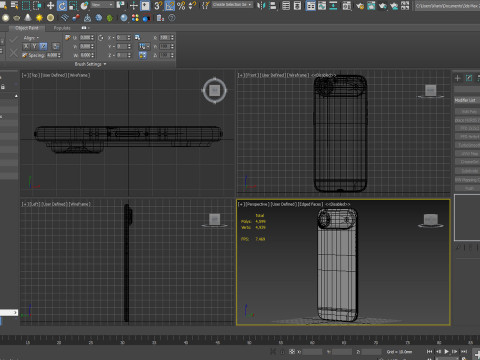Screen dimensions: 480x360
Task: Click Go to End playback button
Action: click(464, 351)
